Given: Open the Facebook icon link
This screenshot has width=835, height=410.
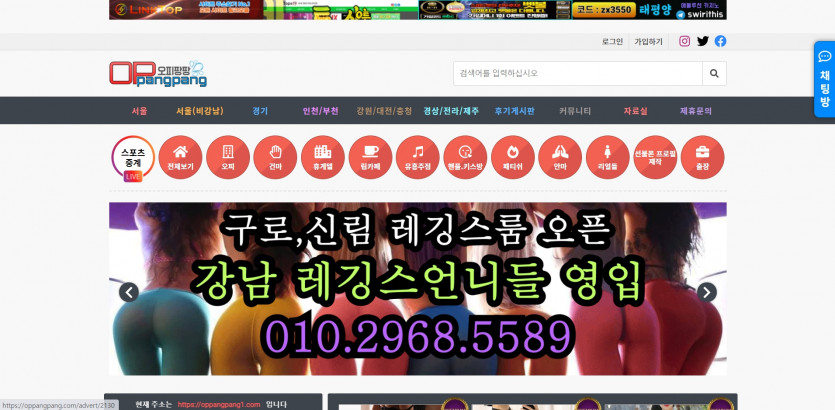Looking at the screenshot, I should [720, 41].
